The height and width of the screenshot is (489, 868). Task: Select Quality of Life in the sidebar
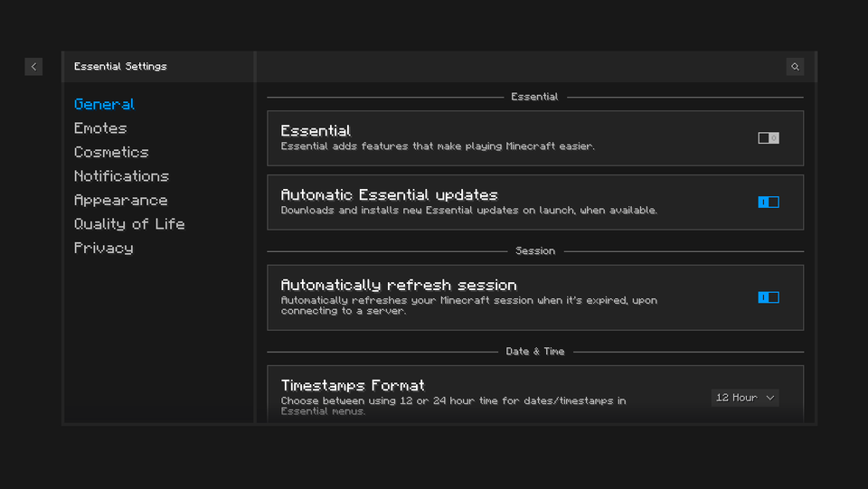pyautogui.click(x=129, y=224)
